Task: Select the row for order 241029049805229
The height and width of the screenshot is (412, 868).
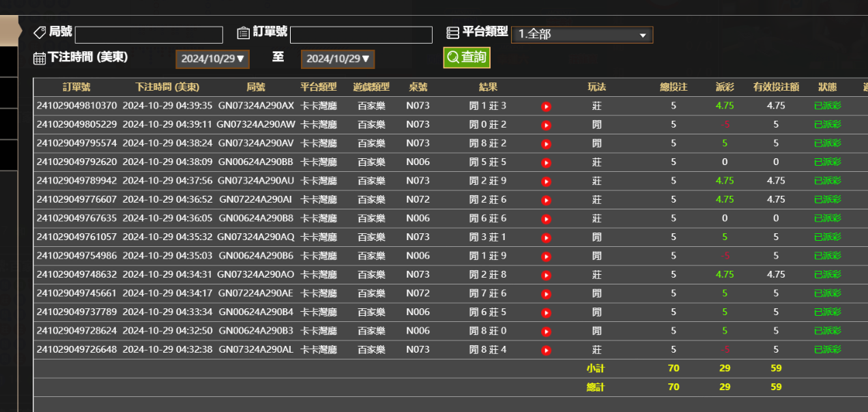Action: point(273,125)
